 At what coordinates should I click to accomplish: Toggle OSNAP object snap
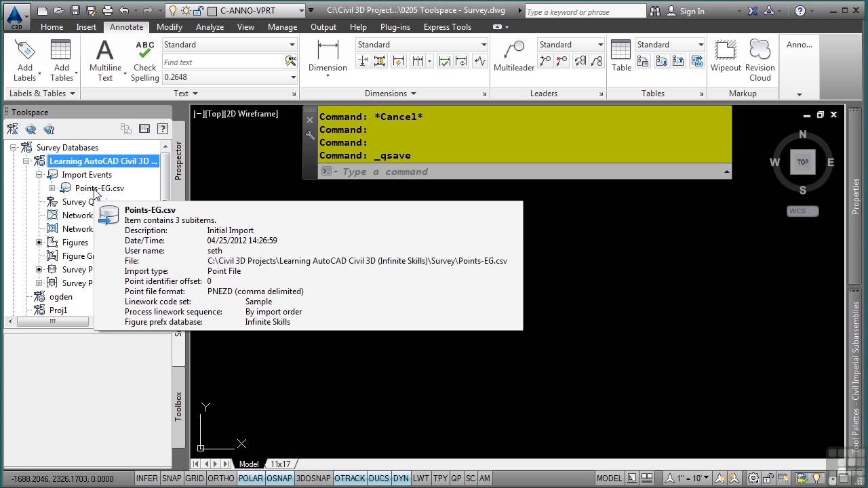(x=279, y=479)
